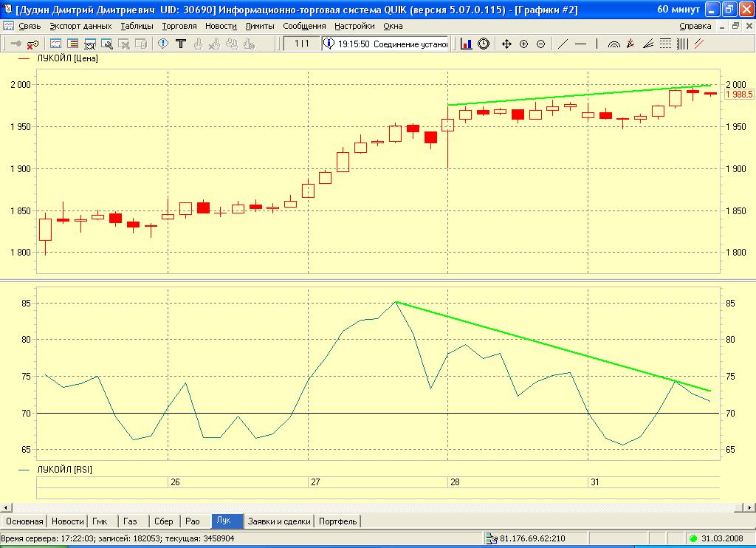The image size is (756, 548).
Task: Click the 81.176.69.62:210 server address
Action: click(532, 538)
